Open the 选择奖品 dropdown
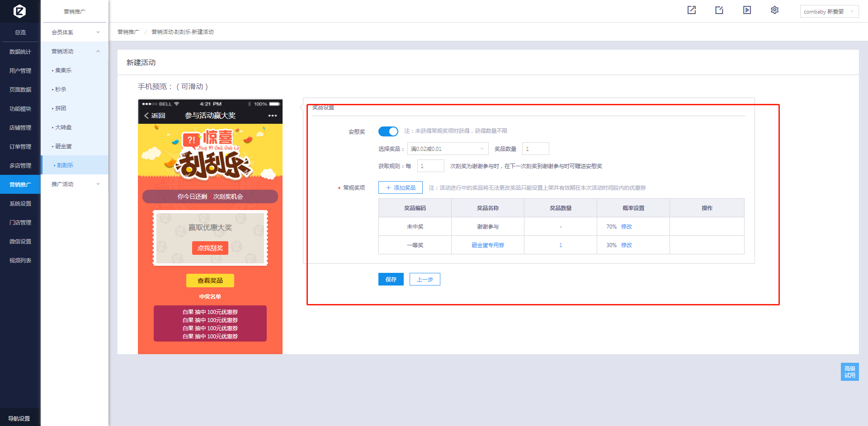This screenshot has height=426, width=868. coord(447,149)
